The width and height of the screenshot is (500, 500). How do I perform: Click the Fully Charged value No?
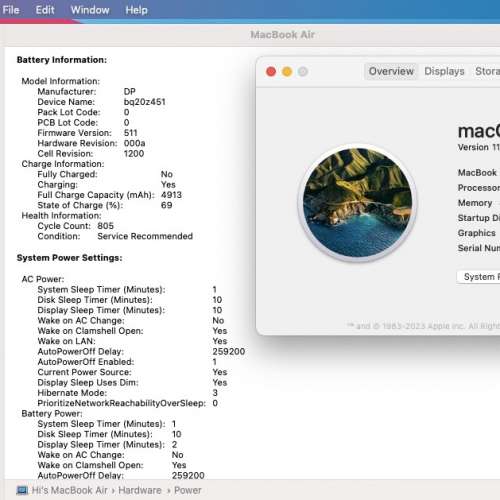167,174
